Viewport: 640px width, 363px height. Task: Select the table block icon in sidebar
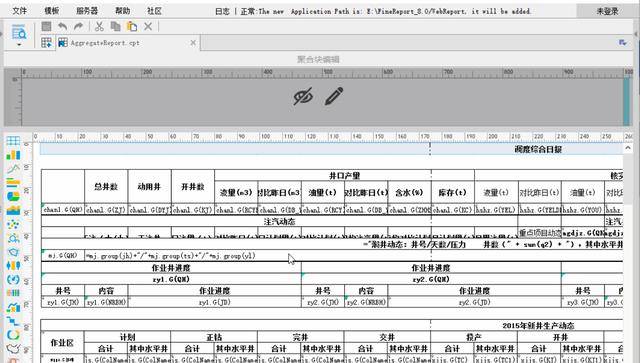pos(13,141)
